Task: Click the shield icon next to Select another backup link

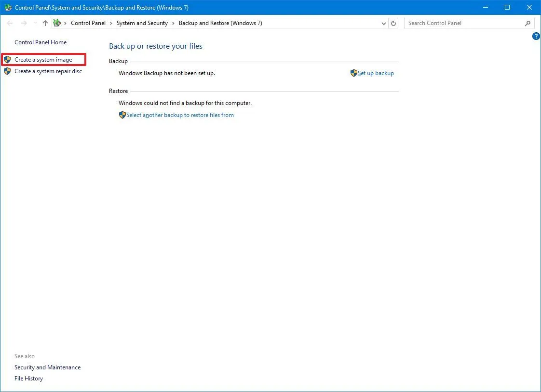Action: point(122,115)
